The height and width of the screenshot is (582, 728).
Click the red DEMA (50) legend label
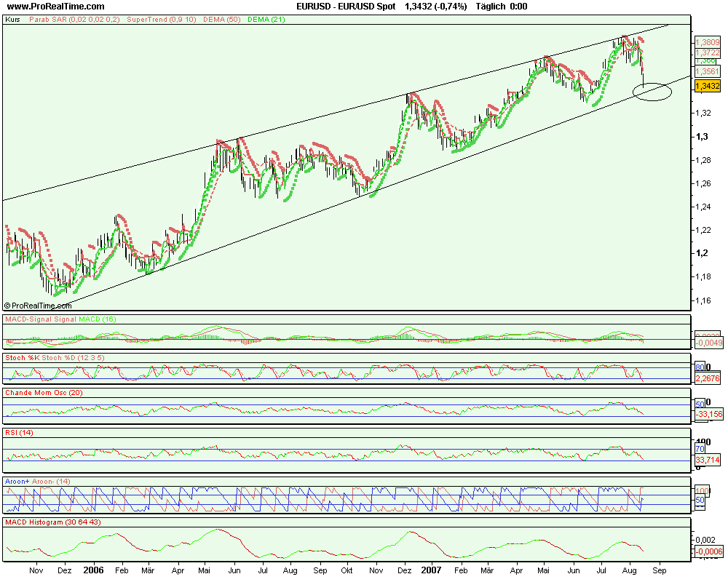(x=221, y=20)
